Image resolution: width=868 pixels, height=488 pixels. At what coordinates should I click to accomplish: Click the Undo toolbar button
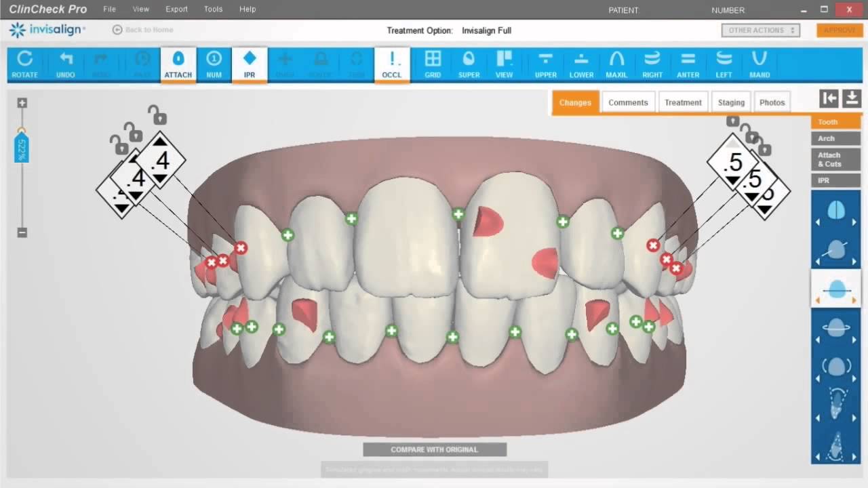[x=66, y=65]
